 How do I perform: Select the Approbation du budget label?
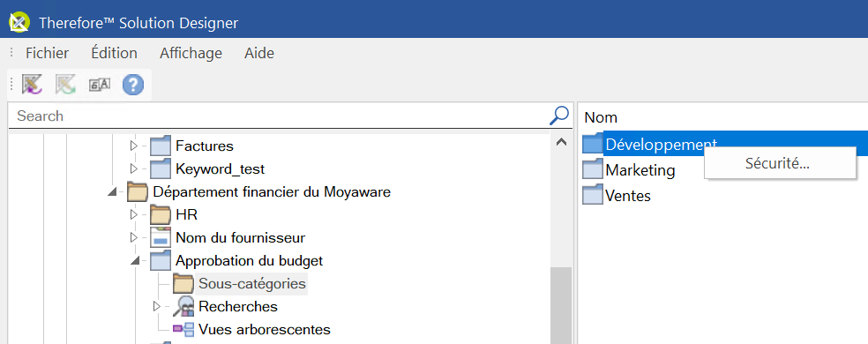pyautogui.click(x=249, y=260)
